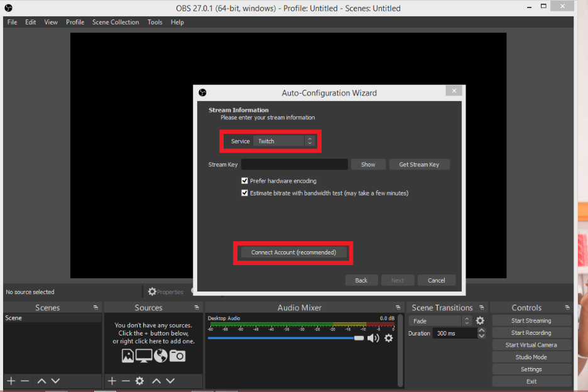The width and height of the screenshot is (588, 392).
Task: Click the image source icon in Sources
Action: 128,356
